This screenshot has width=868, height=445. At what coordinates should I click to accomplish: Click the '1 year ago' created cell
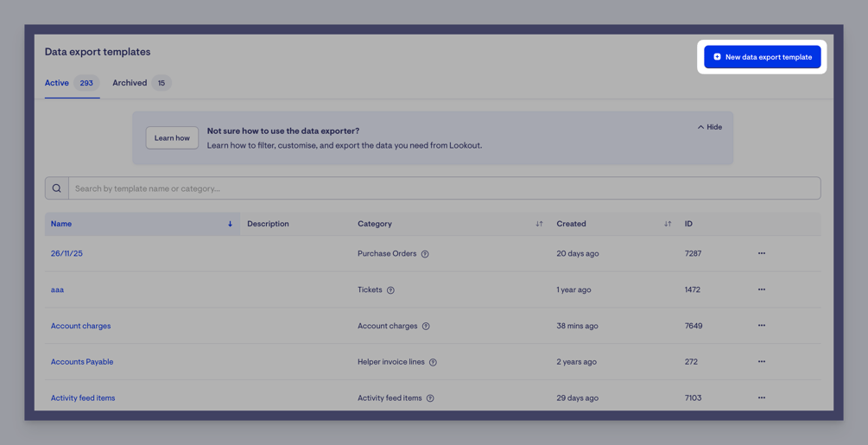click(x=573, y=289)
